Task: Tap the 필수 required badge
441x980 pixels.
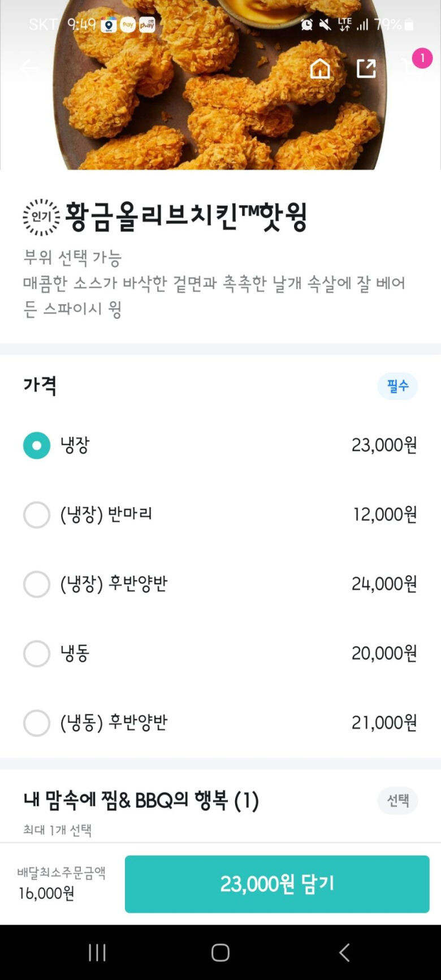Action: pyautogui.click(x=397, y=386)
